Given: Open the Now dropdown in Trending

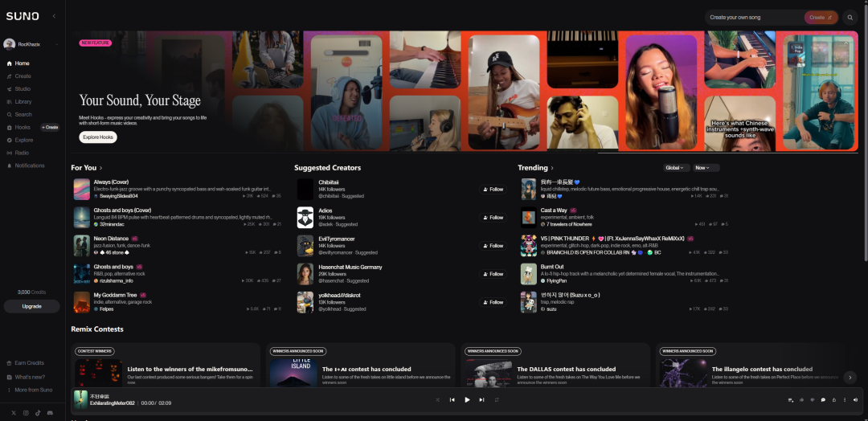Looking at the screenshot, I should 706,168.
